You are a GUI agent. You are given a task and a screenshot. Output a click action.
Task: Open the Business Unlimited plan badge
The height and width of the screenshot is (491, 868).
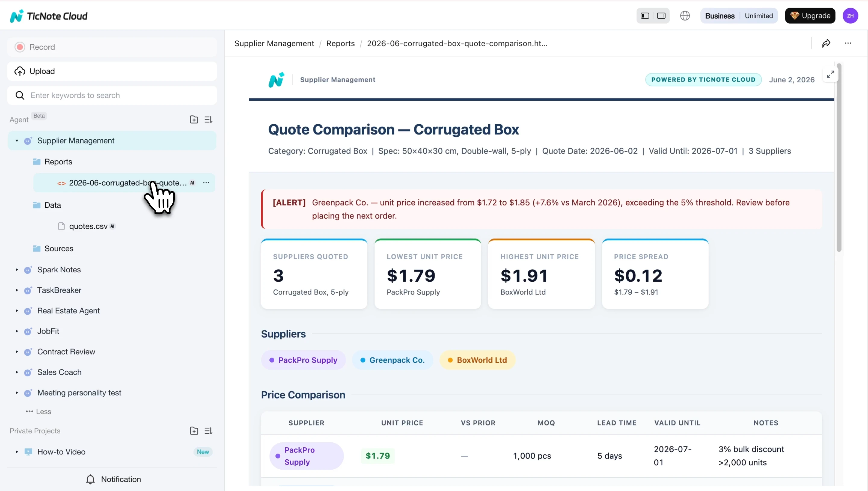coord(739,16)
